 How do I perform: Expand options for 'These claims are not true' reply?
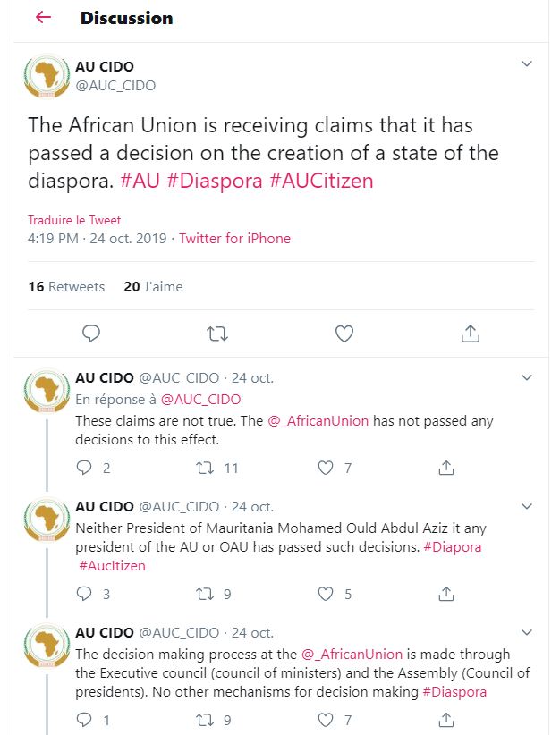[x=527, y=378]
